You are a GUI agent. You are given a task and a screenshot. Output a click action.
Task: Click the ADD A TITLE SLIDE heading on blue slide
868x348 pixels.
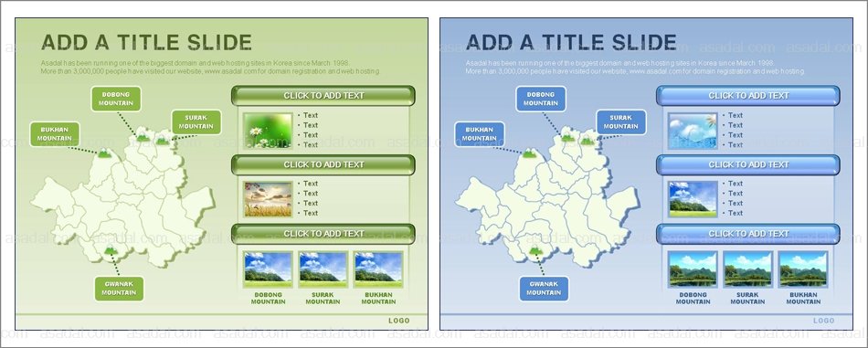click(571, 43)
